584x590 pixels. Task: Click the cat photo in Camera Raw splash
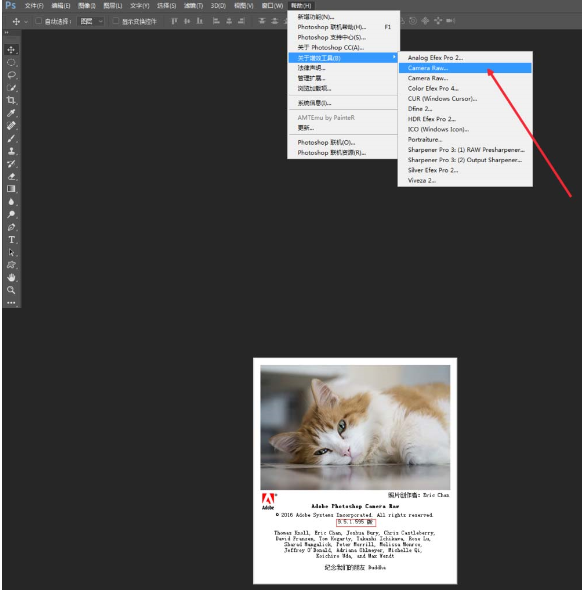[355, 427]
